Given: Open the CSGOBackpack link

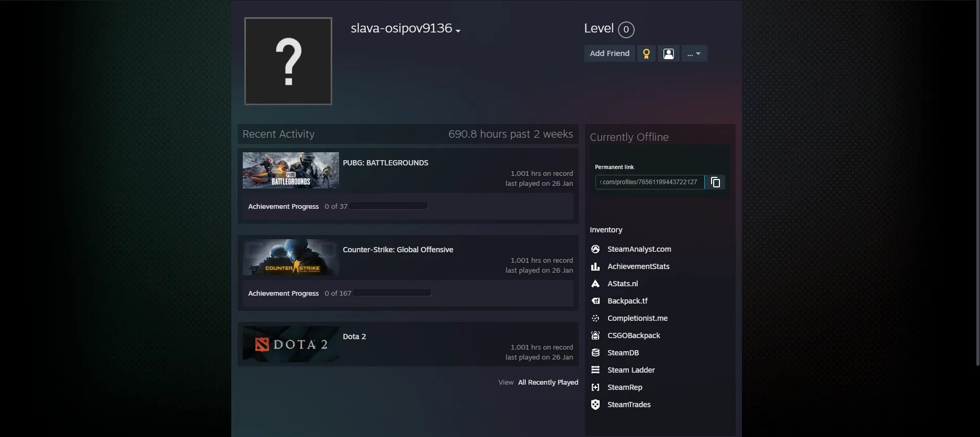Looking at the screenshot, I should tap(634, 335).
